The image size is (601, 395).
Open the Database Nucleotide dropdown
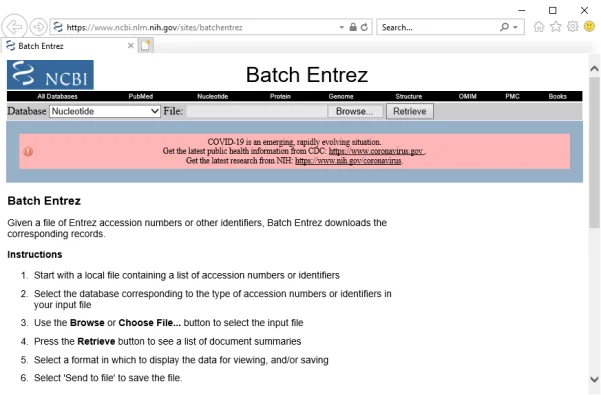click(105, 111)
